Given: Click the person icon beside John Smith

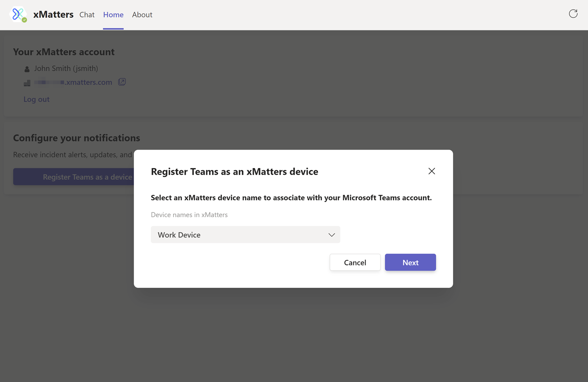Looking at the screenshot, I should tap(27, 68).
